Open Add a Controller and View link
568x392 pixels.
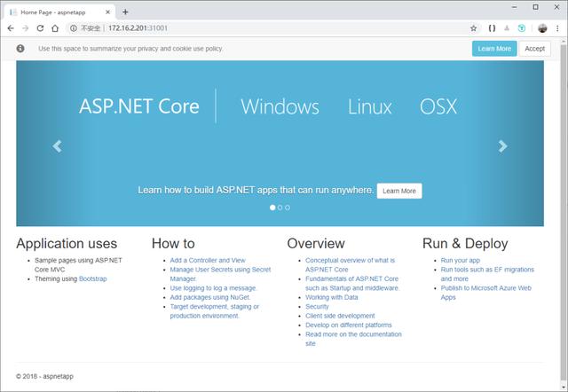(x=208, y=260)
